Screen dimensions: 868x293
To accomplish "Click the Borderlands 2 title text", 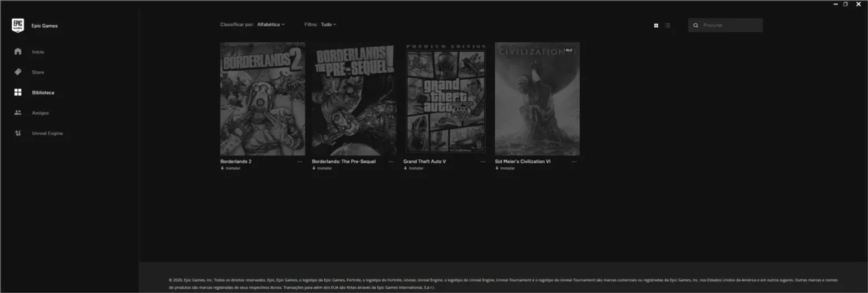I will pyautogui.click(x=236, y=162).
